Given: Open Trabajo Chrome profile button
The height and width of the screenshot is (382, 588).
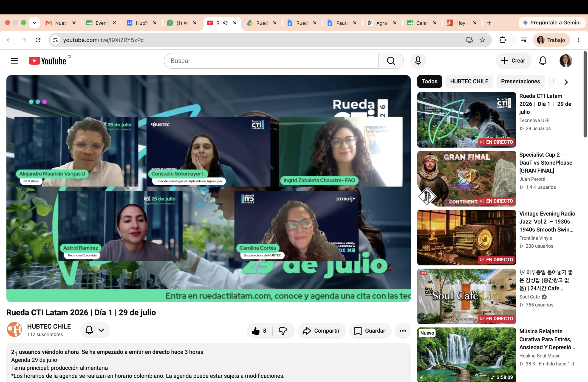Looking at the screenshot, I should (551, 40).
